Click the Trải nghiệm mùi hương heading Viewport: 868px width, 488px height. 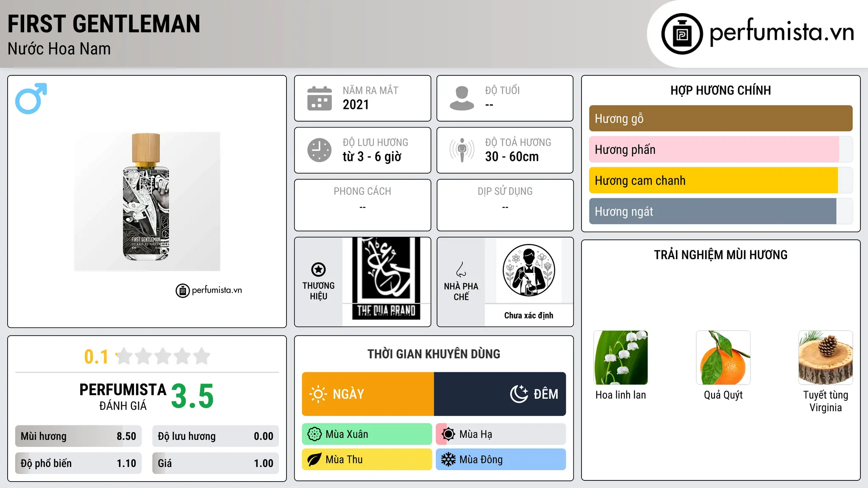[x=721, y=255]
